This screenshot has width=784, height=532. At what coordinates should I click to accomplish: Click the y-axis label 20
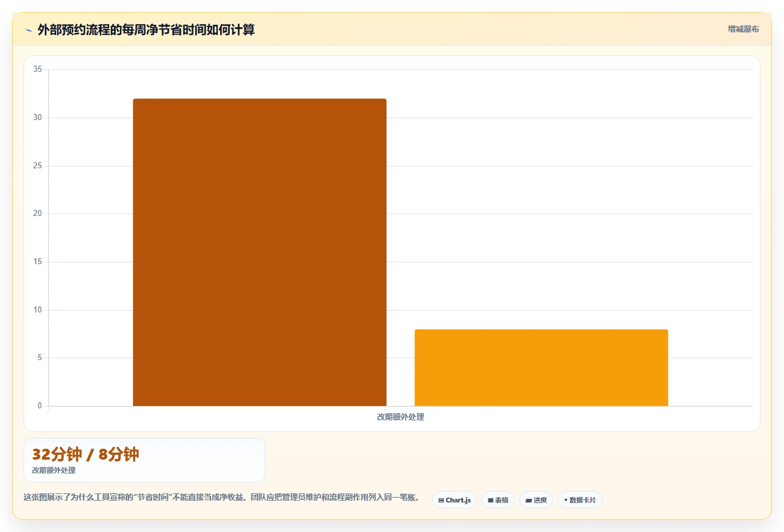37,214
